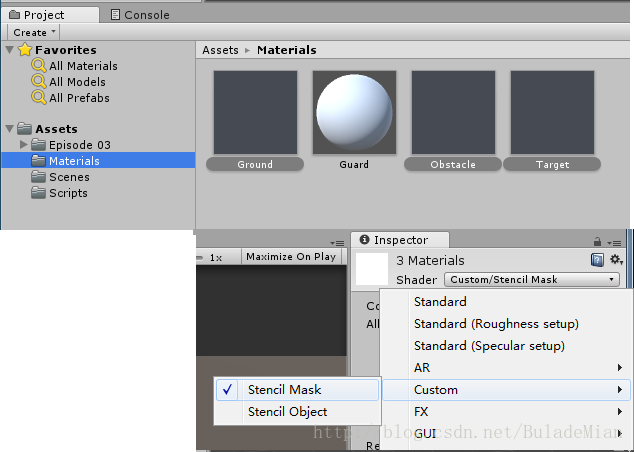This screenshot has height=452, width=634.
Task: Open the Game view panel options menu
Action: 337,243
